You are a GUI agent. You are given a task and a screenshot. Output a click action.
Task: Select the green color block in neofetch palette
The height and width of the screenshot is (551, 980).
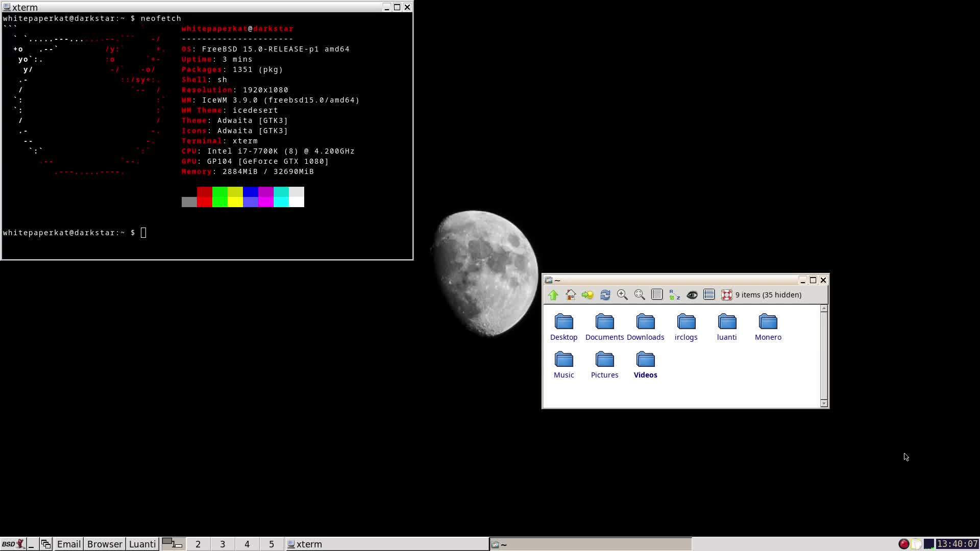[219, 197]
